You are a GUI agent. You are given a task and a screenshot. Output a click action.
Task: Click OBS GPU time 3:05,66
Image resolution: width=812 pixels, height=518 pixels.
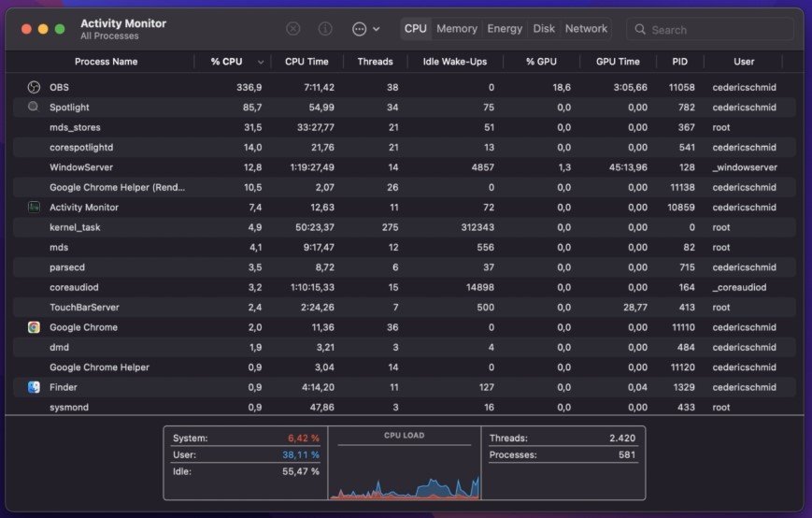pyautogui.click(x=630, y=87)
